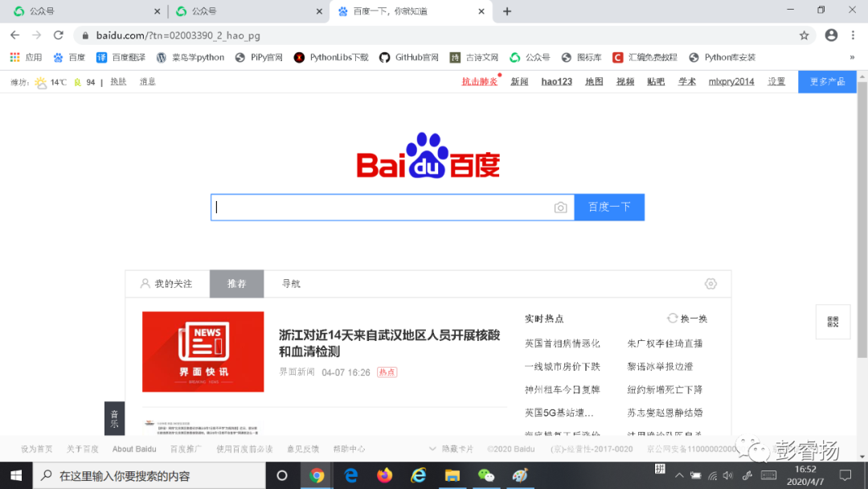Click the mlxpry2014 account name
Image resolution: width=868 pixels, height=489 pixels.
tap(731, 81)
